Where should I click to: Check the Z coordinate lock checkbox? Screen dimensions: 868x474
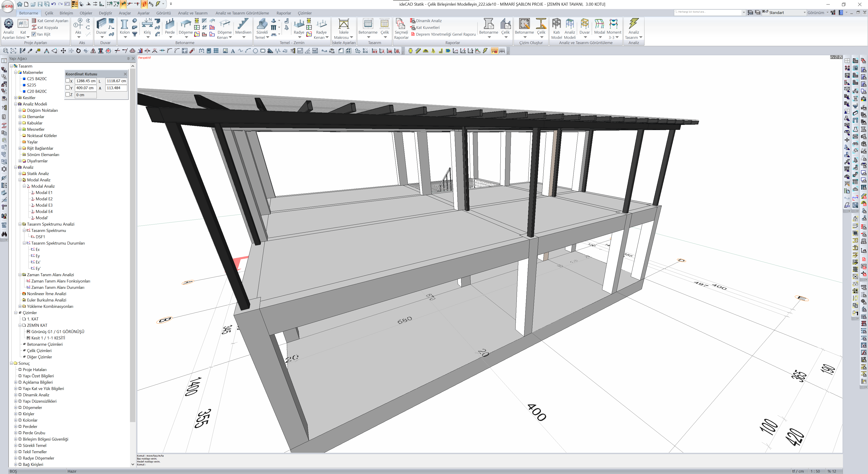click(x=68, y=95)
